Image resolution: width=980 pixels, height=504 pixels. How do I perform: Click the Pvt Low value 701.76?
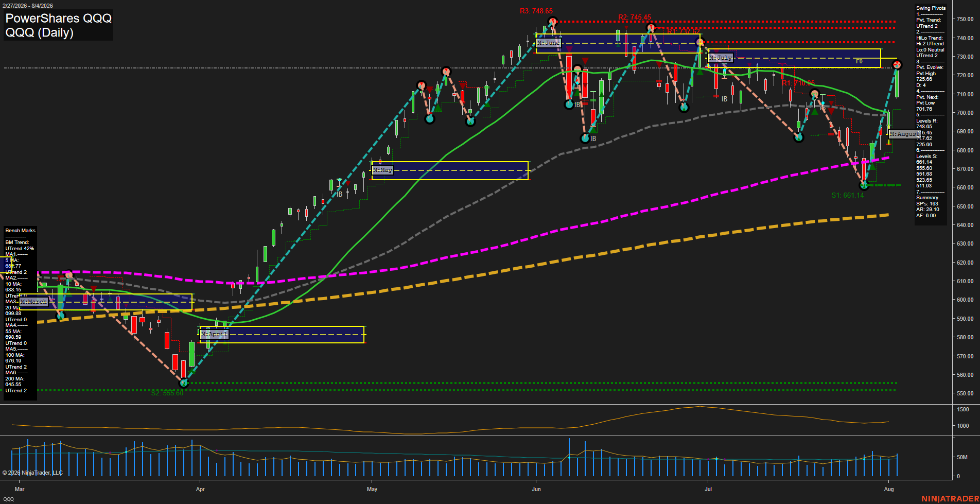click(x=924, y=109)
